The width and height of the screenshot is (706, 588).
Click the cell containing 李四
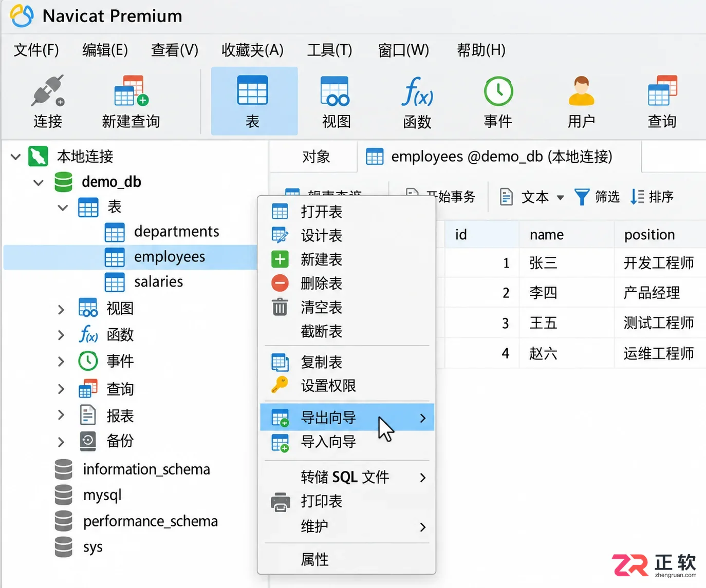pyautogui.click(x=567, y=293)
